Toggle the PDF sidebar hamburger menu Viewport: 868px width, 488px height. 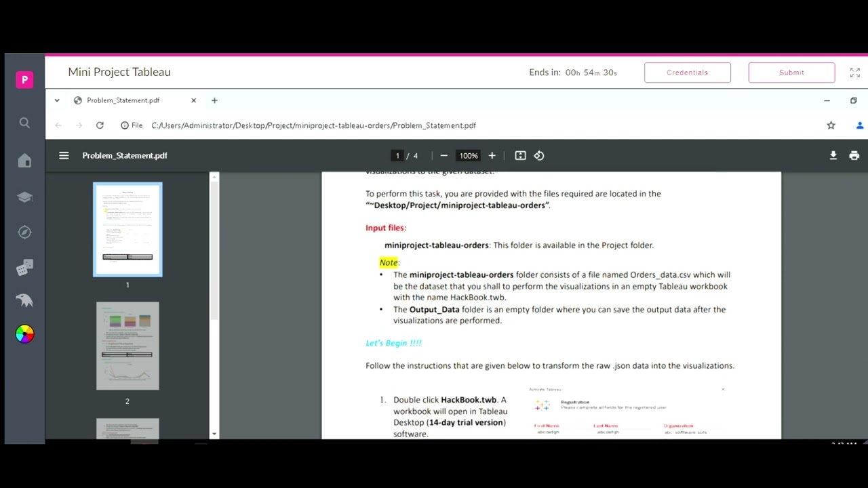coord(64,155)
